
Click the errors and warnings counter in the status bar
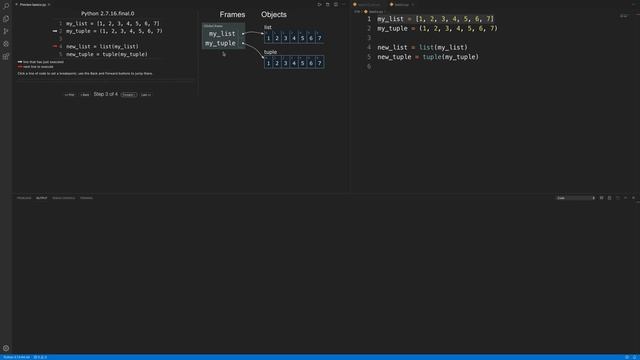coord(40,357)
